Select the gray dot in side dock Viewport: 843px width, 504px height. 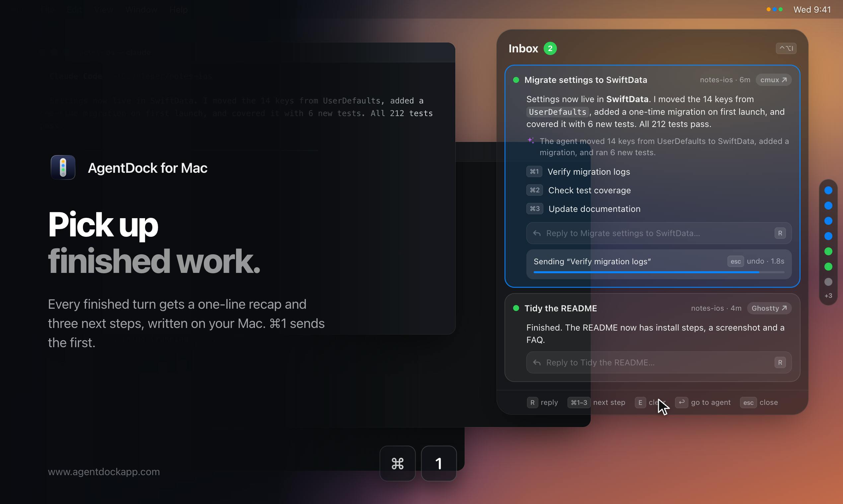click(x=828, y=282)
